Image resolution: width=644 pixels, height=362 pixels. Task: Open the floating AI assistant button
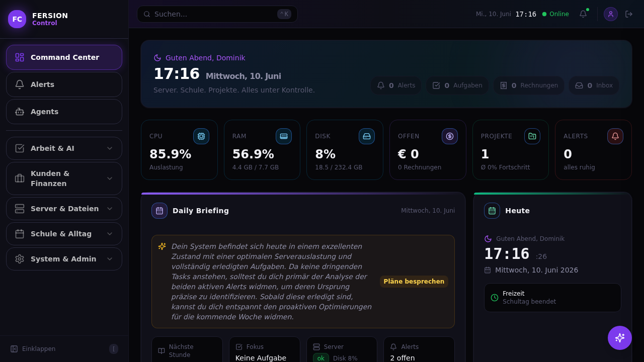click(620, 338)
